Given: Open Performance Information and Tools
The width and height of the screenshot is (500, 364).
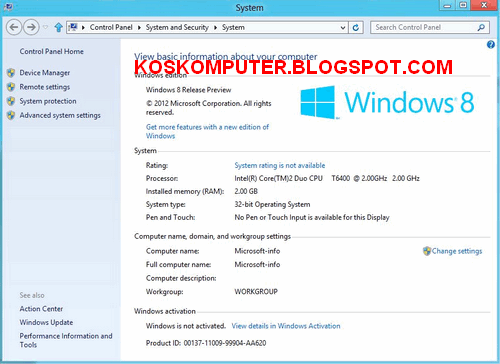Looking at the screenshot, I should click(x=66, y=340).
